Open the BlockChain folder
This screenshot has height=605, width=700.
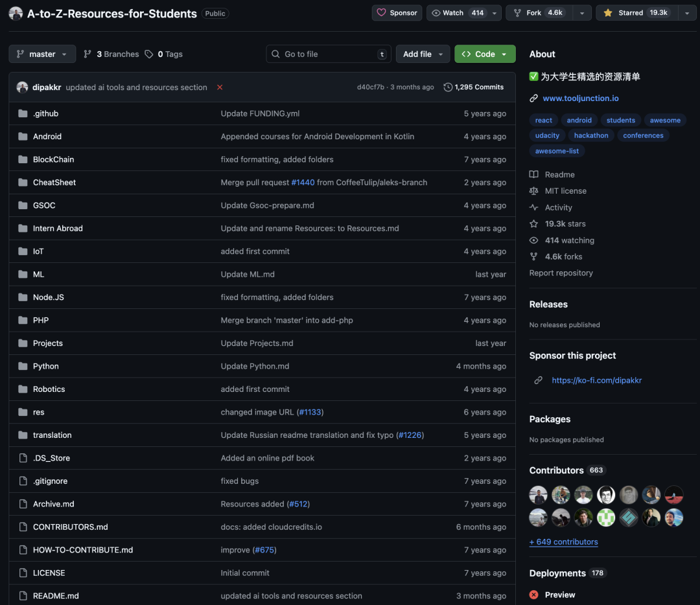coord(54,159)
